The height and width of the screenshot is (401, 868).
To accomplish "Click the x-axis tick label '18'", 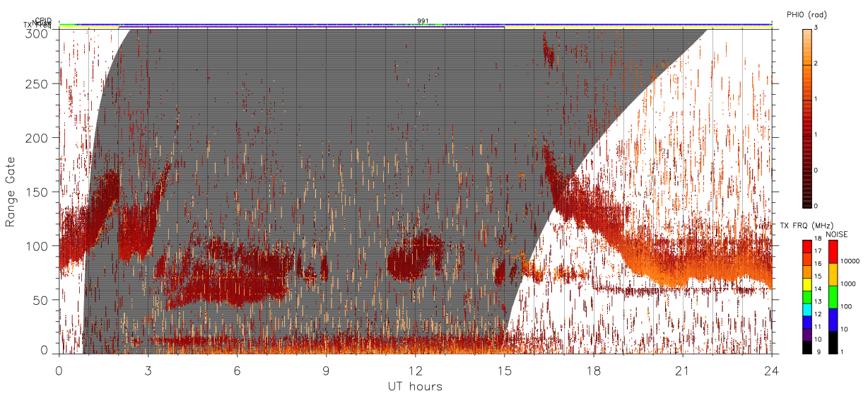I will tap(593, 370).
